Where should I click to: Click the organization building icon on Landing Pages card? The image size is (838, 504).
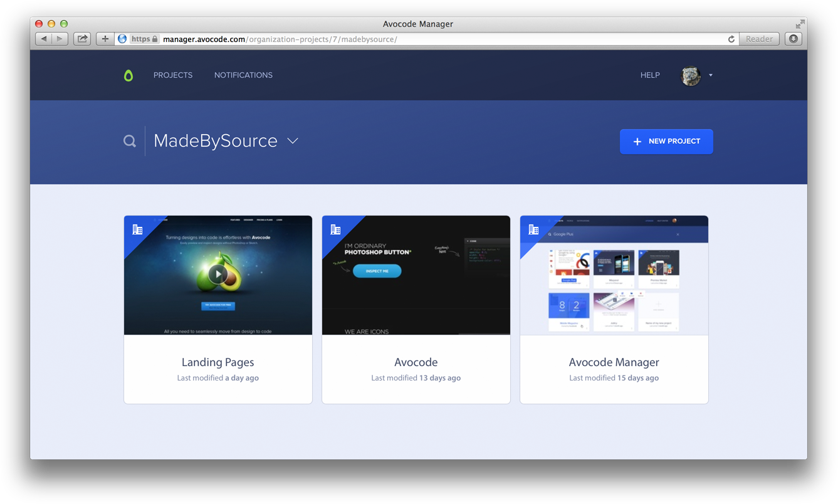pyautogui.click(x=137, y=229)
